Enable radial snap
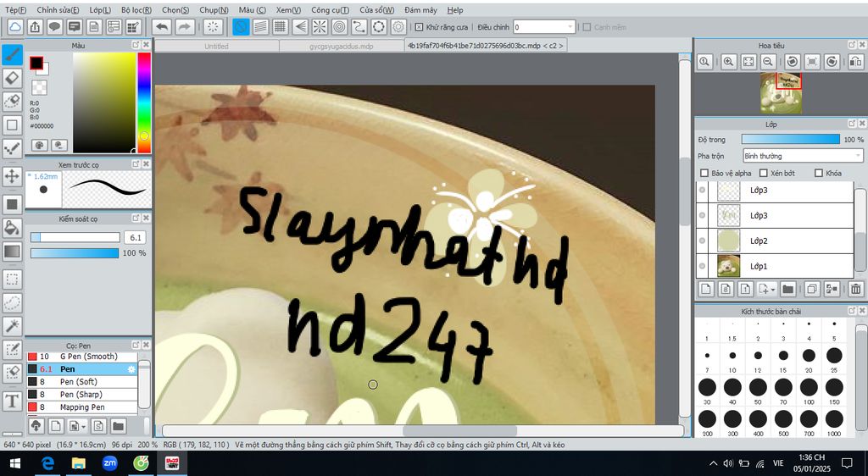This screenshot has height=476, width=868. 320,26
